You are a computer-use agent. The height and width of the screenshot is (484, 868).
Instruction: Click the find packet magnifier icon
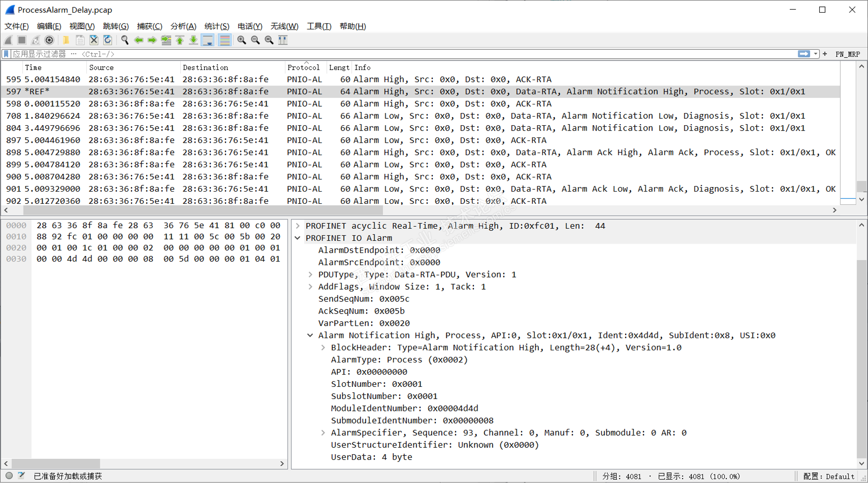click(125, 40)
